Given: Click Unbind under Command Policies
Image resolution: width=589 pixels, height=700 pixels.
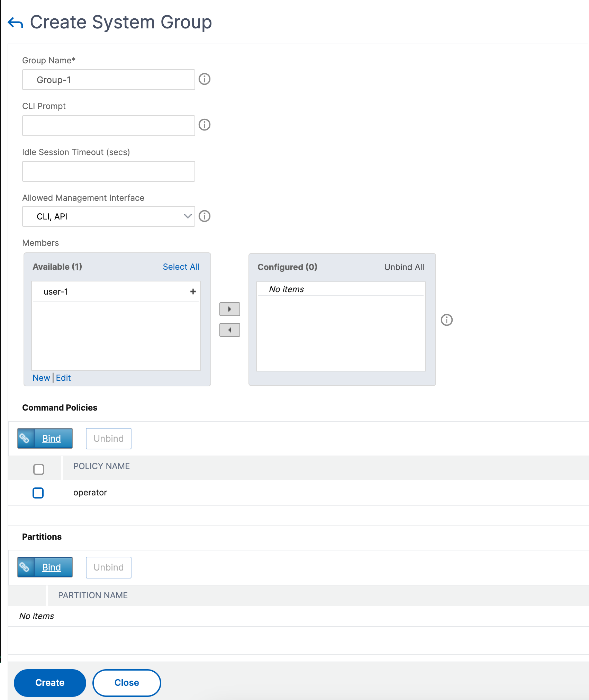Looking at the screenshot, I should (109, 439).
